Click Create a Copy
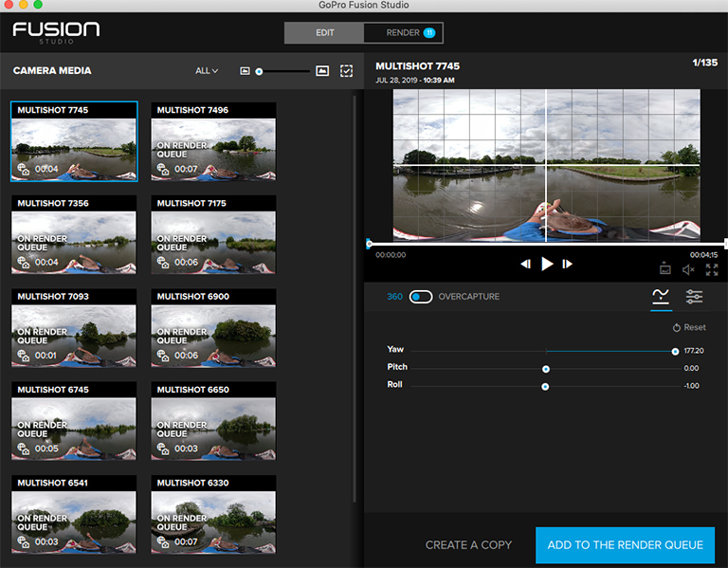 [468, 545]
